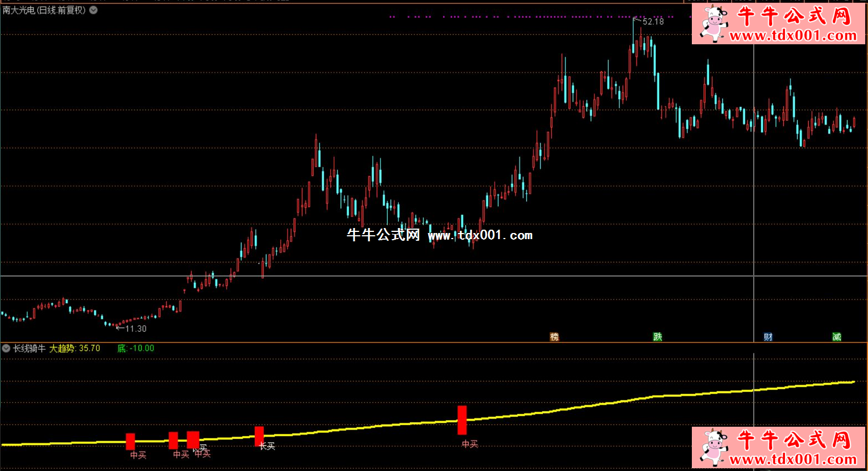Image resolution: width=868 pixels, height=471 pixels.
Task: Select the 大趋势: 35.70 indicator value
Action: [75, 348]
